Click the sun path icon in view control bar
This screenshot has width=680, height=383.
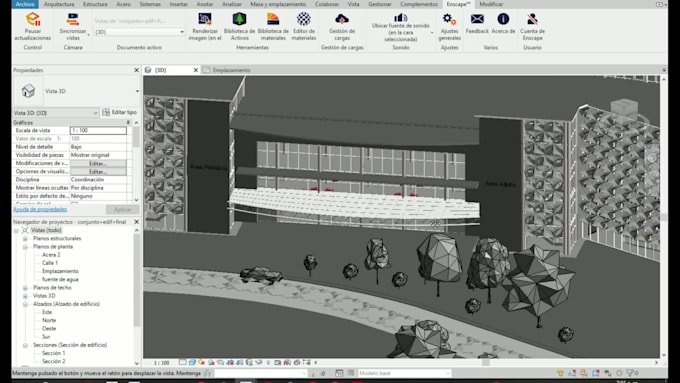point(202,362)
